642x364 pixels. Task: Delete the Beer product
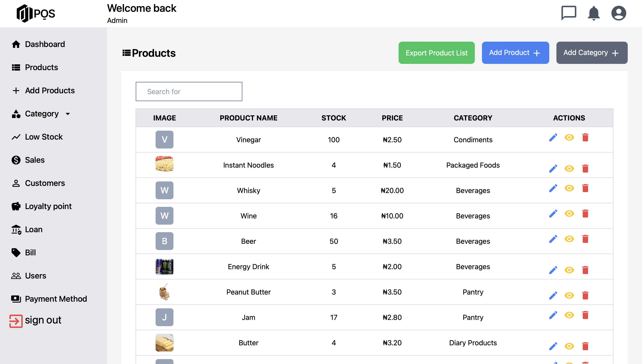coord(585,239)
